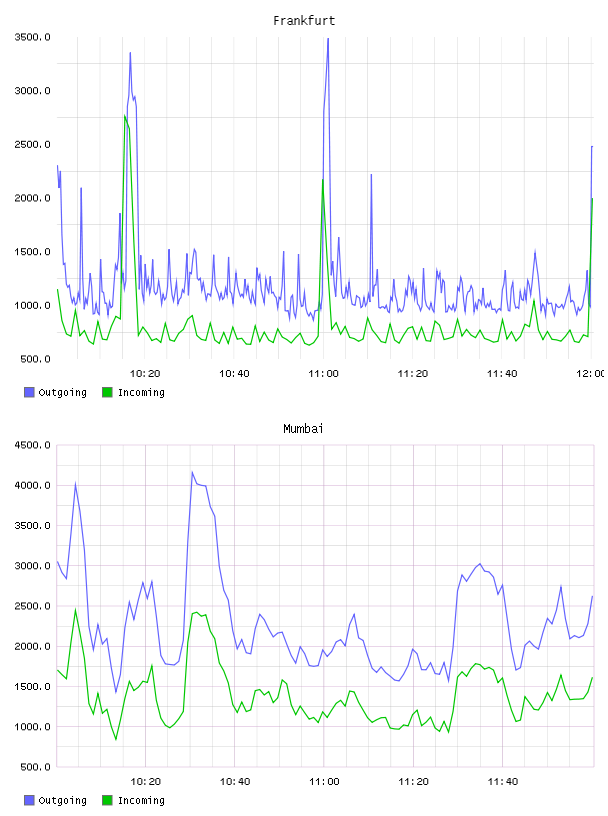Click the green Incoming swatch under Mumbai chart
The image size is (608, 816).
pos(107,800)
